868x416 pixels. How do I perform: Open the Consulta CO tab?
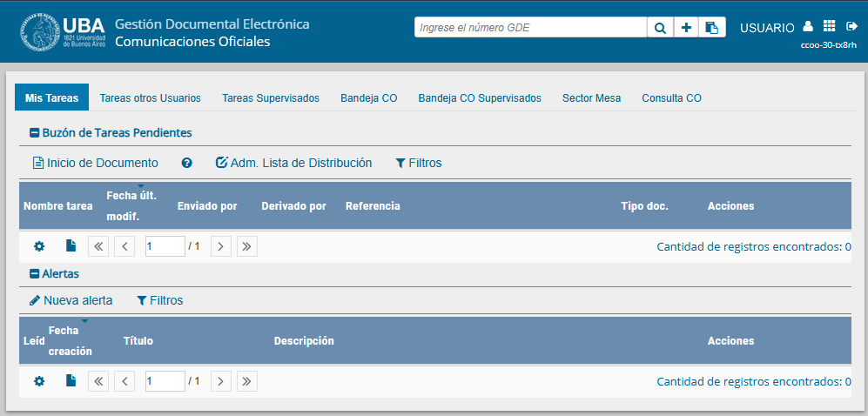click(671, 98)
